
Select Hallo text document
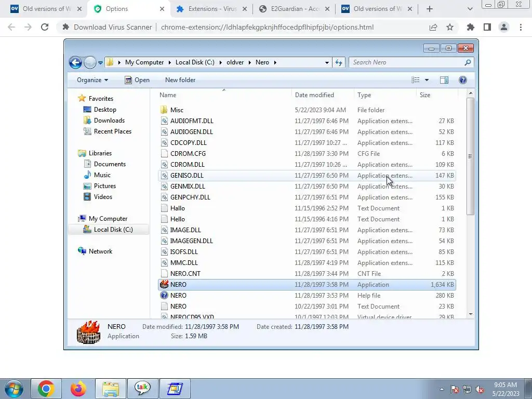pyautogui.click(x=307, y=208)
